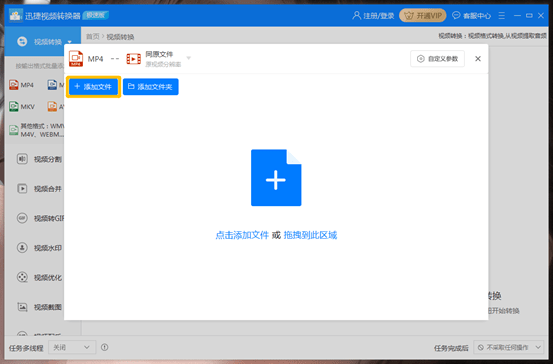The height and width of the screenshot is (364, 553).
Task: Open 客服中心 support
Action: pos(472,16)
